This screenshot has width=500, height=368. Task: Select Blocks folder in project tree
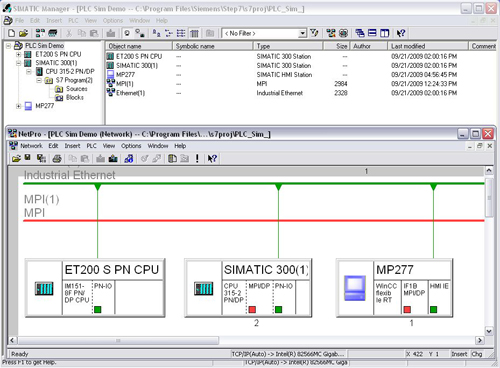[x=75, y=97]
